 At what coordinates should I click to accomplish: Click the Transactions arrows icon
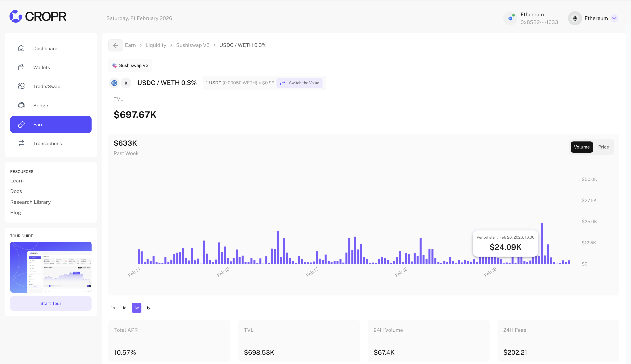(21, 143)
